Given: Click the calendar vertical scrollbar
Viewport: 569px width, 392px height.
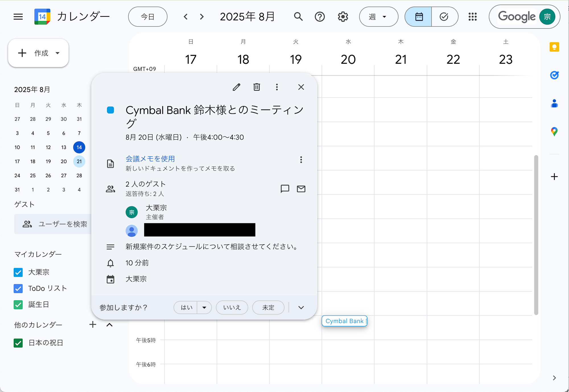Looking at the screenshot, I should pyautogui.click(x=536, y=235).
